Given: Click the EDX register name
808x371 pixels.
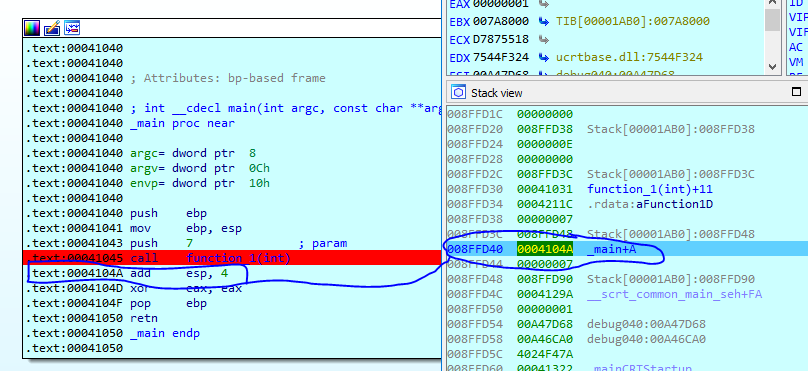Looking at the screenshot, I should (x=460, y=57).
